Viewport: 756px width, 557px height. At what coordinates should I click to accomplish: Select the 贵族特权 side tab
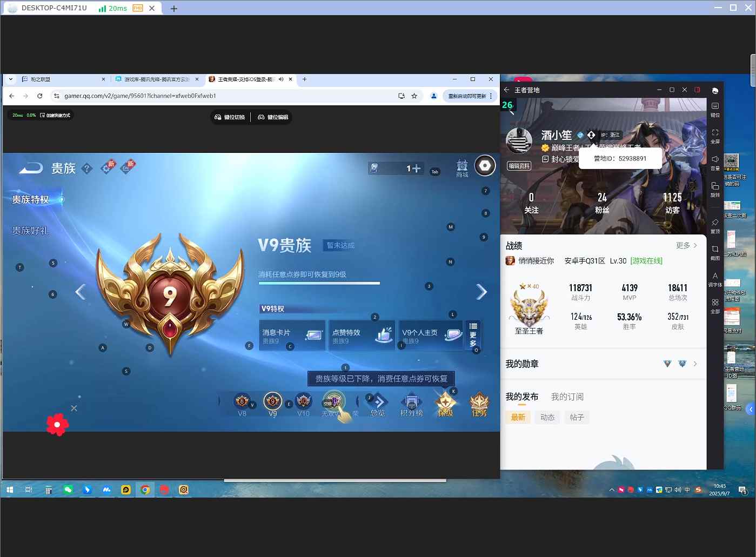[31, 199]
